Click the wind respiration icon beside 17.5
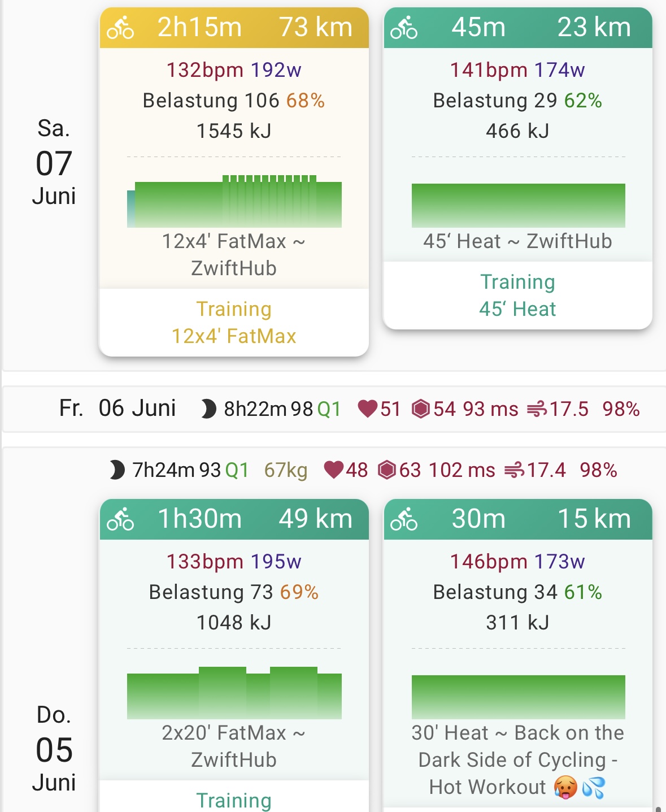 (x=537, y=409)
